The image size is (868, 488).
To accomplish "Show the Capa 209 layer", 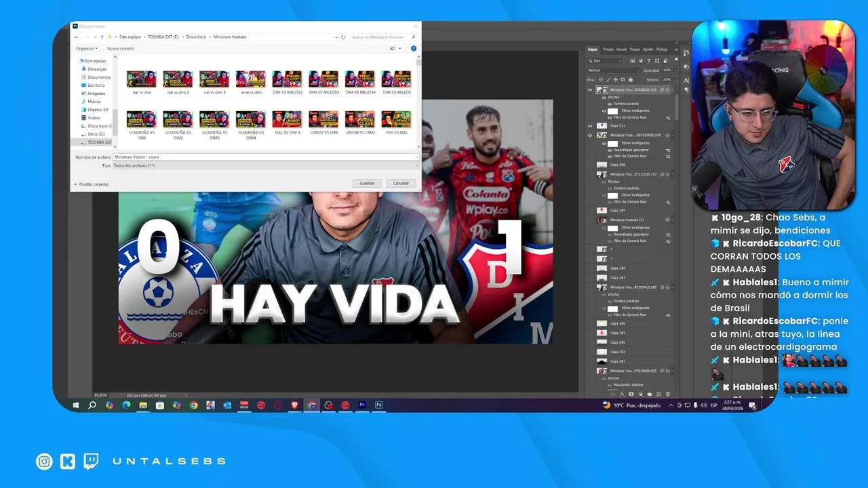I will (x=590, y=210).
